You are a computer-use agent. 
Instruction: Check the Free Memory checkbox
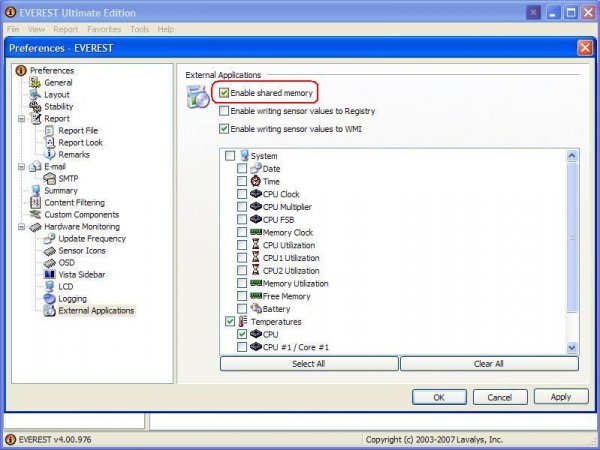click(242, 296)
